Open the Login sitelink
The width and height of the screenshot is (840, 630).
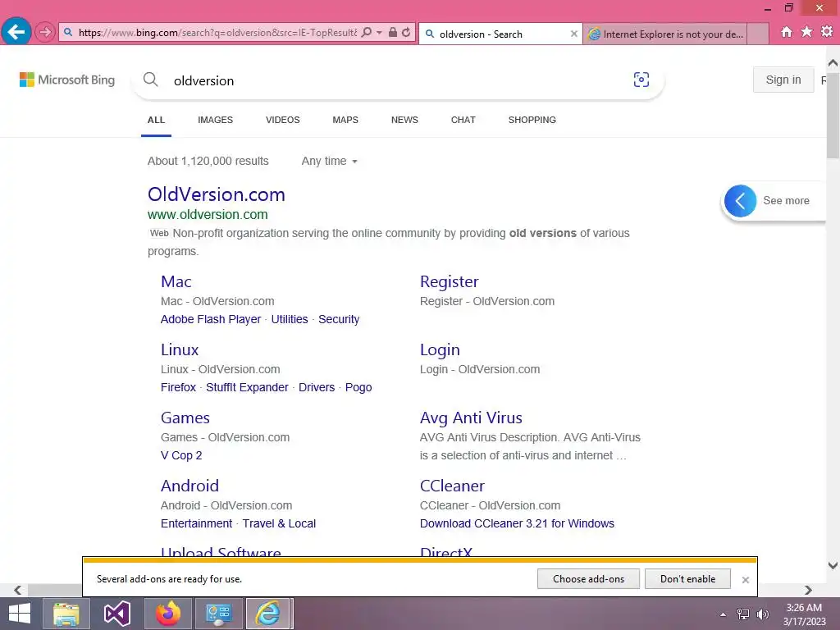click(x=440, y=349)
